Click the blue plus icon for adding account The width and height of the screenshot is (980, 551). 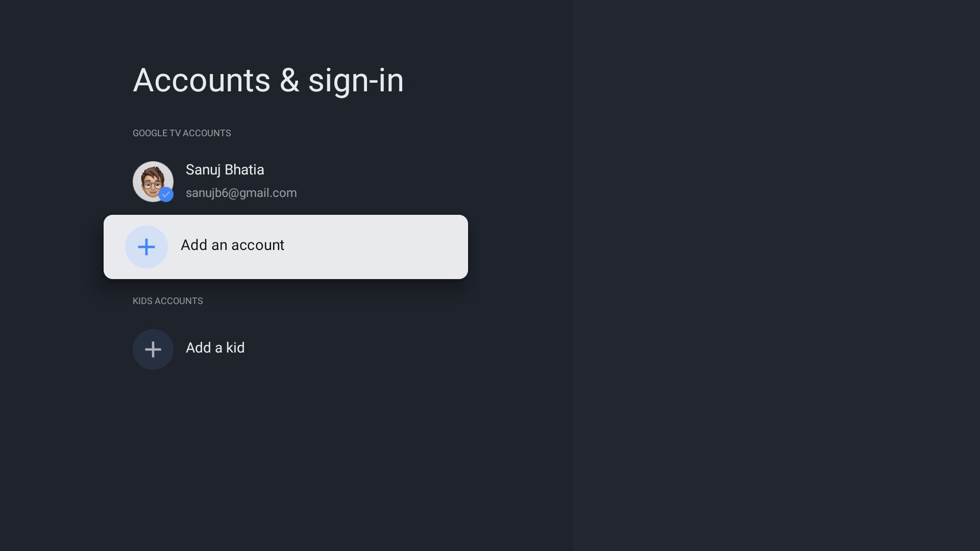[x=146, y=247]
